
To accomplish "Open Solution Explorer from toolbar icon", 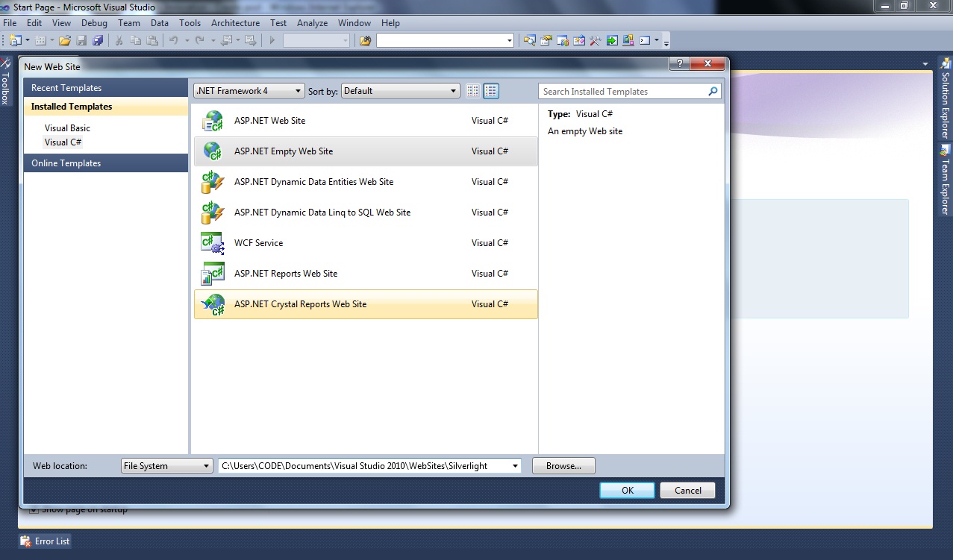I will coord(530,40).
